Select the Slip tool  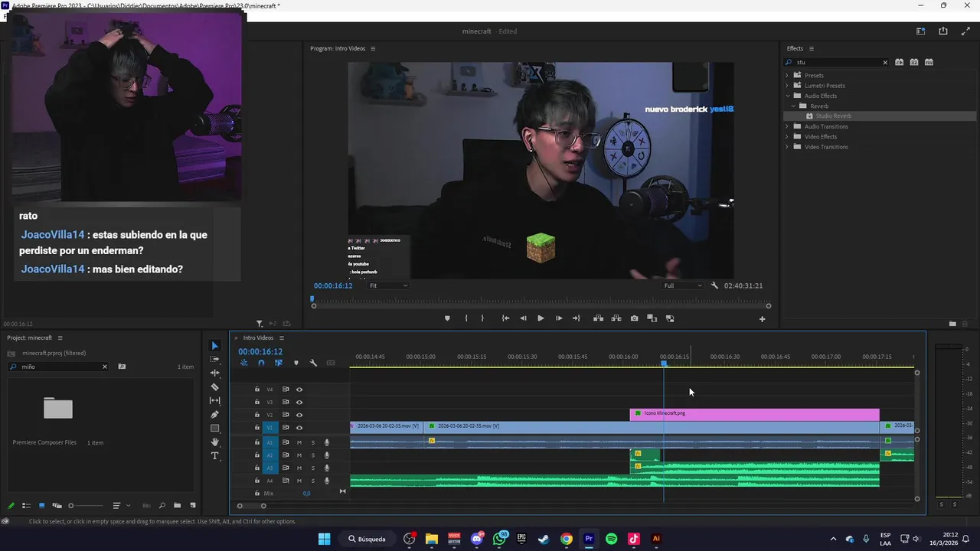214,401
